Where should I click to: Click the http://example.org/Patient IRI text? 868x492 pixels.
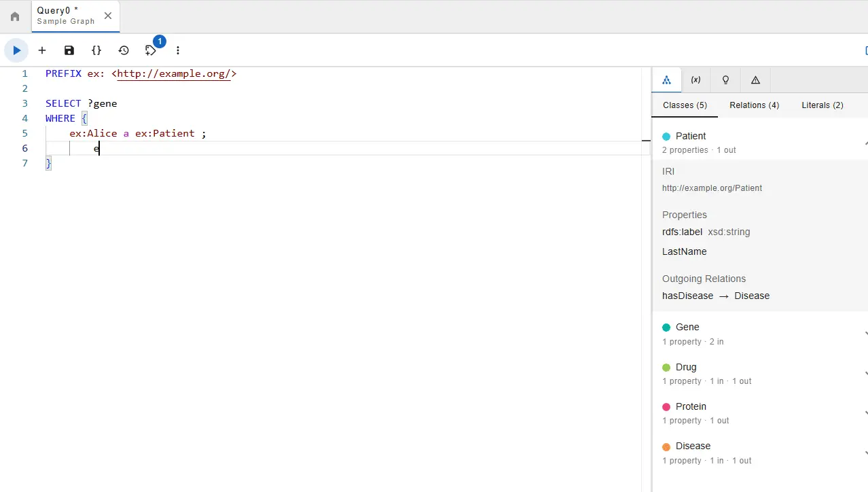712,188
